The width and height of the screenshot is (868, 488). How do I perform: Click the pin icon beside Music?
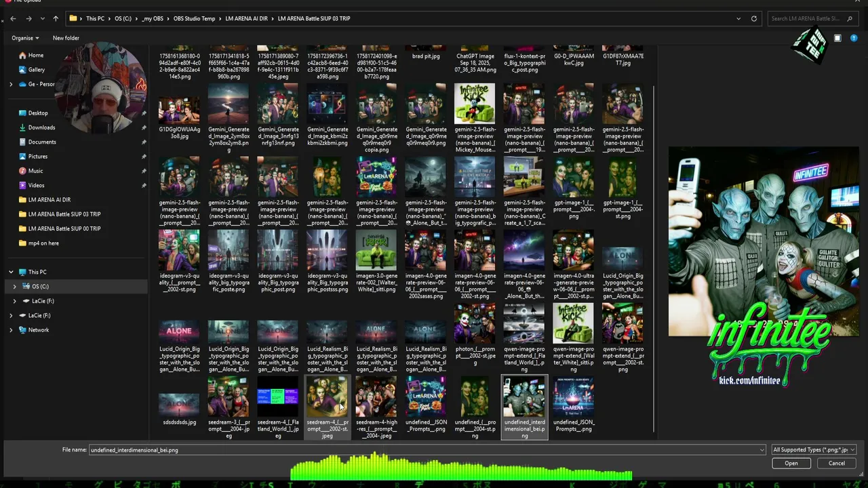point(144,171)
